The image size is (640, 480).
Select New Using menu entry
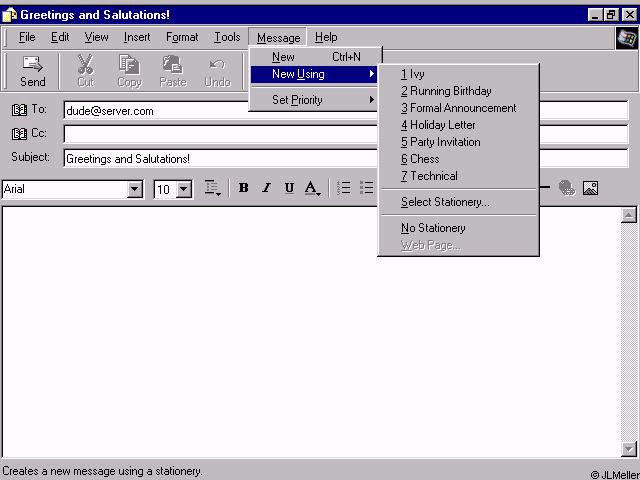tap(313, 74)
